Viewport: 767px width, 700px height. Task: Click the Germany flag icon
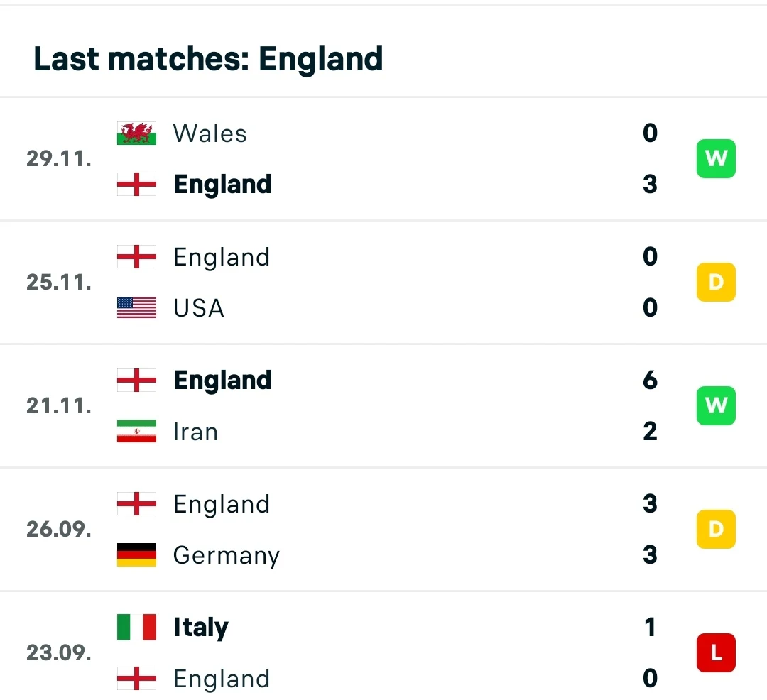coord(136,555)
